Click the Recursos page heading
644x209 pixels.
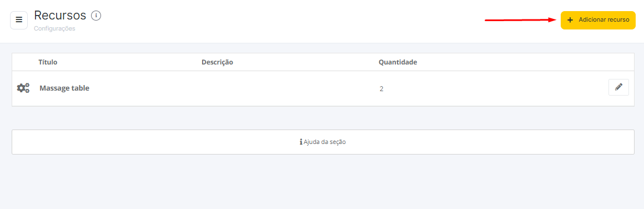60,15
